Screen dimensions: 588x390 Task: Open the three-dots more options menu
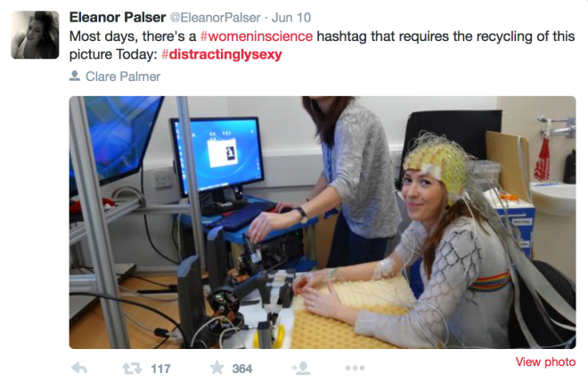click(x=355, y=369)
